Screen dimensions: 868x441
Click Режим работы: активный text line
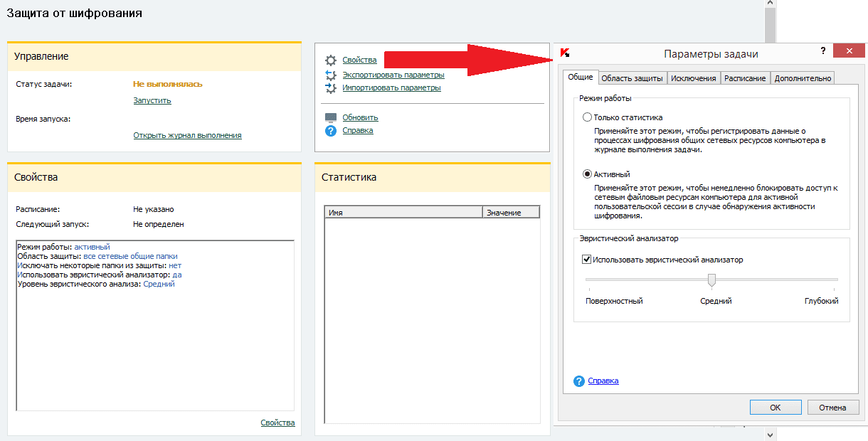click(64, 248)
